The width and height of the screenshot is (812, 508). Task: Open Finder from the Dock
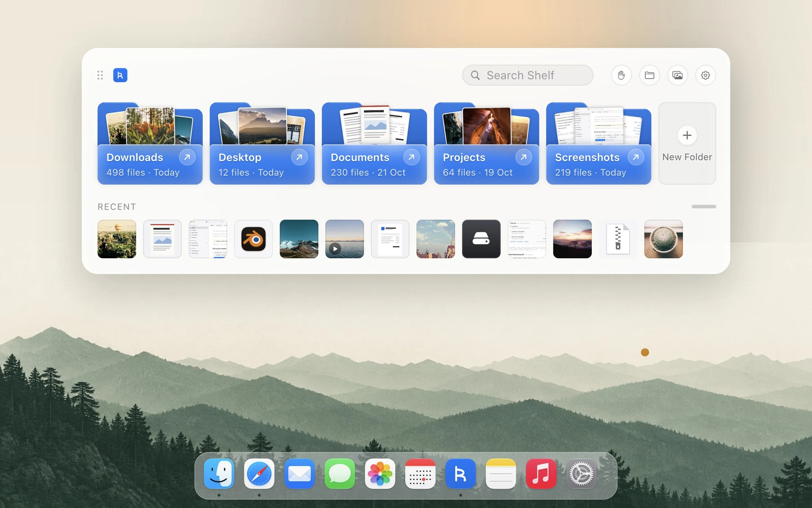point(219,474)
